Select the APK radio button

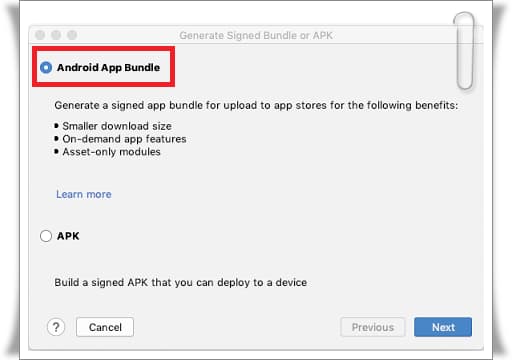(46, 236)
